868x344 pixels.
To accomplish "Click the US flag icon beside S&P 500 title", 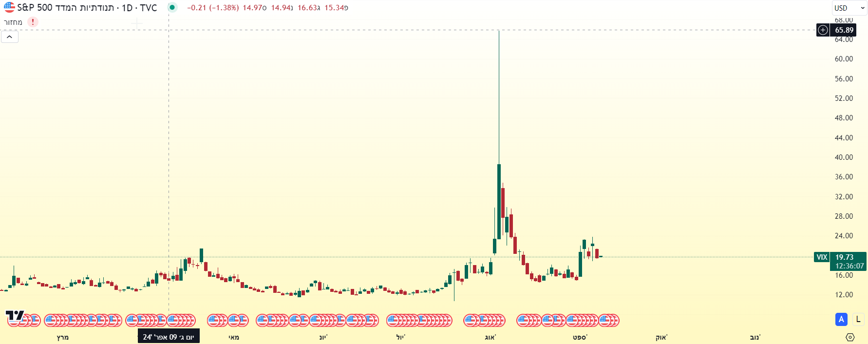I will [x=9, y=7].
